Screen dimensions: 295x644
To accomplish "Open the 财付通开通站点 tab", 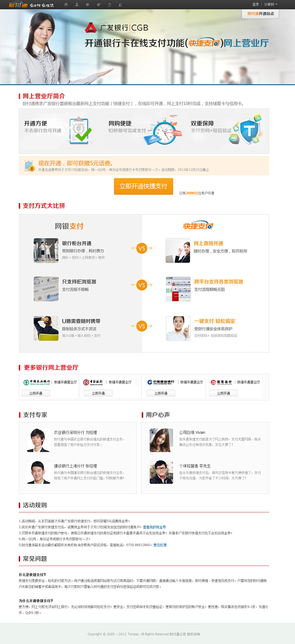I will tap(260, 13).
